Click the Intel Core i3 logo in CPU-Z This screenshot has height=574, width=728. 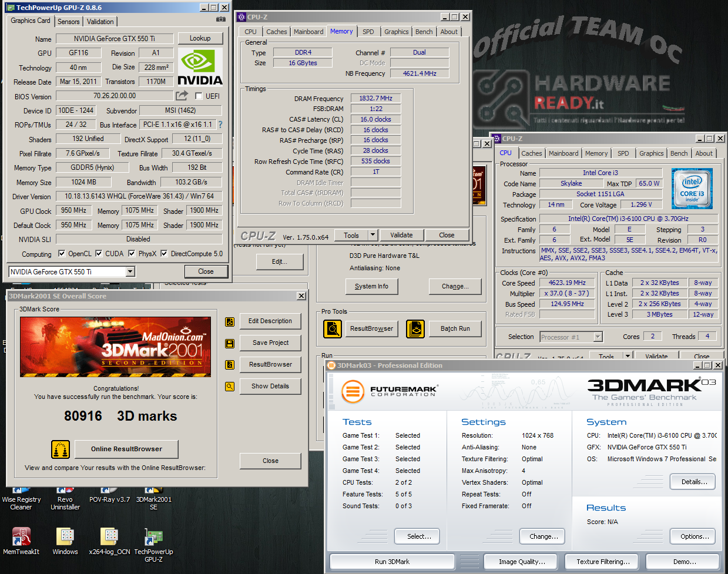[x=692, y=189]
